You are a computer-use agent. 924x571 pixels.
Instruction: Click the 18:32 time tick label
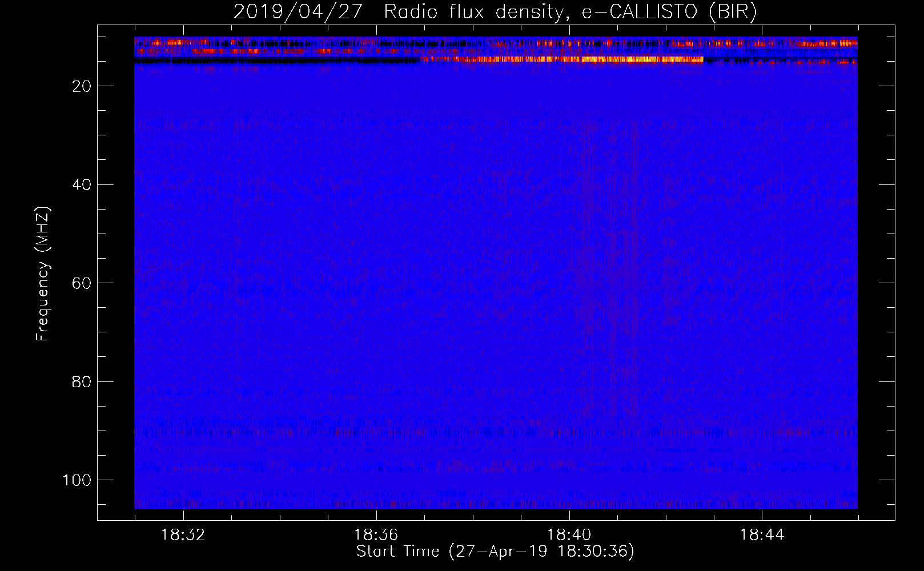click(183, 535)
